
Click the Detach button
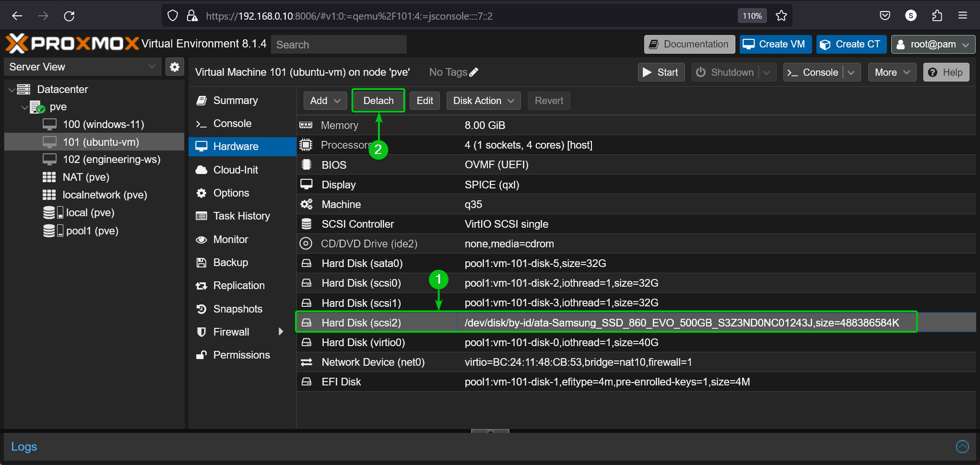coord(378,101)
